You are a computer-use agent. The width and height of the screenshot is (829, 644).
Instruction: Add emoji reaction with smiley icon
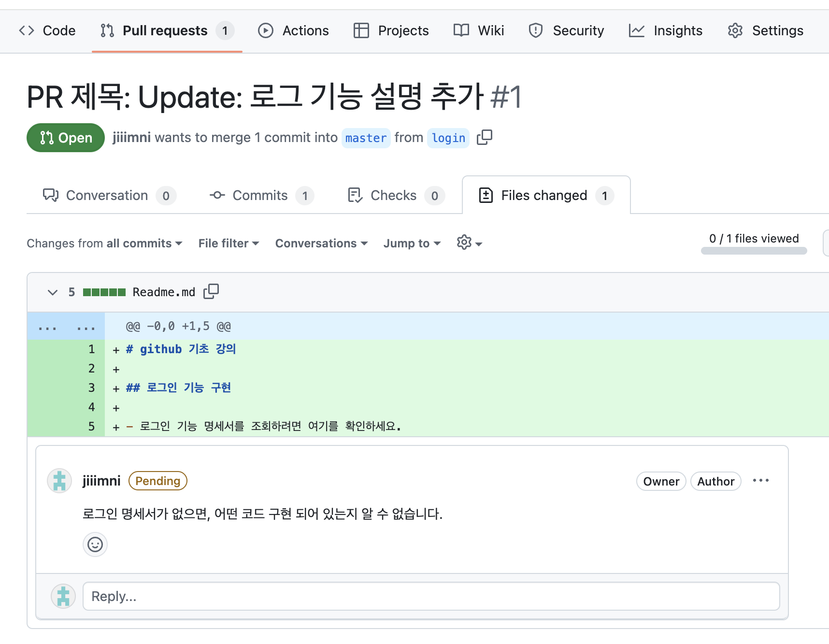pos(95,544)
